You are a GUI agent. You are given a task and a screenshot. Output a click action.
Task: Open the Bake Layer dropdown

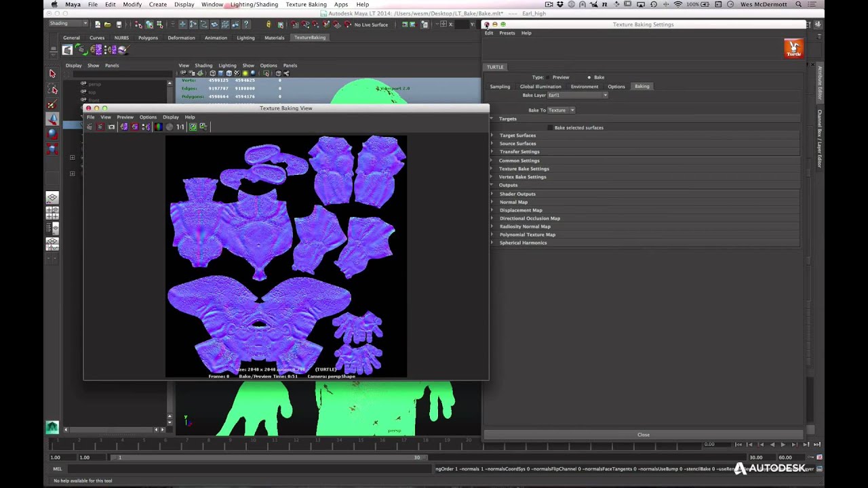577,96
